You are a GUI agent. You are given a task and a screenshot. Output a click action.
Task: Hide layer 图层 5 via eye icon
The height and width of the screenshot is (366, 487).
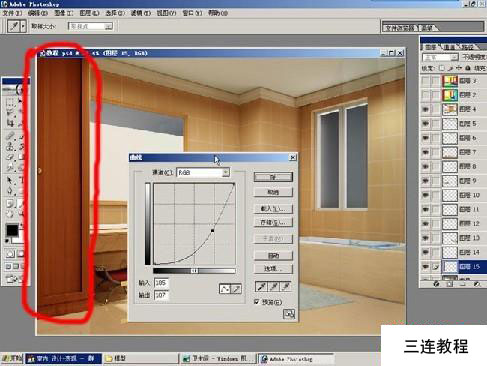(x=425, y=124)
